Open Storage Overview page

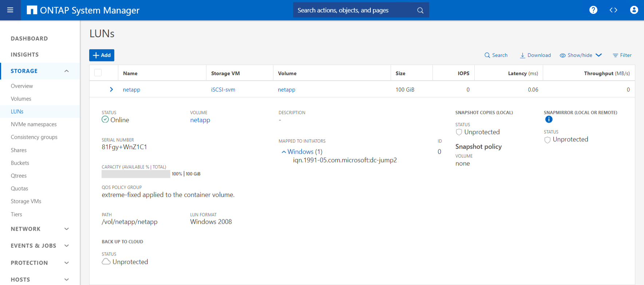coord(22,86)
